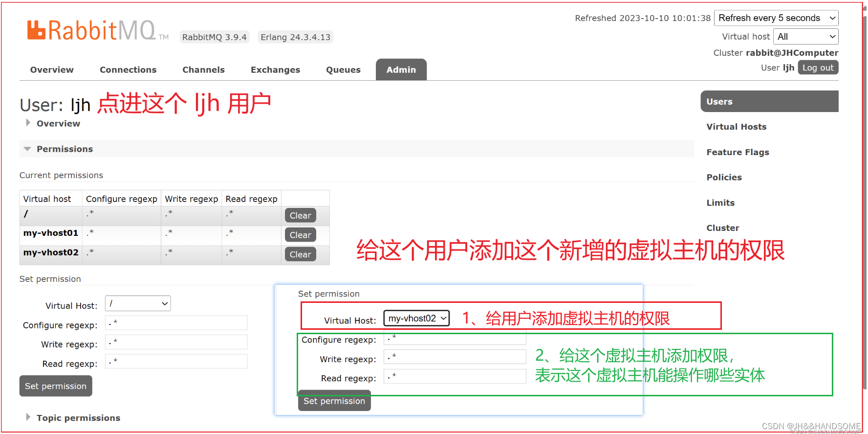Click the left Write regexp input field

(x=176, y=342)
